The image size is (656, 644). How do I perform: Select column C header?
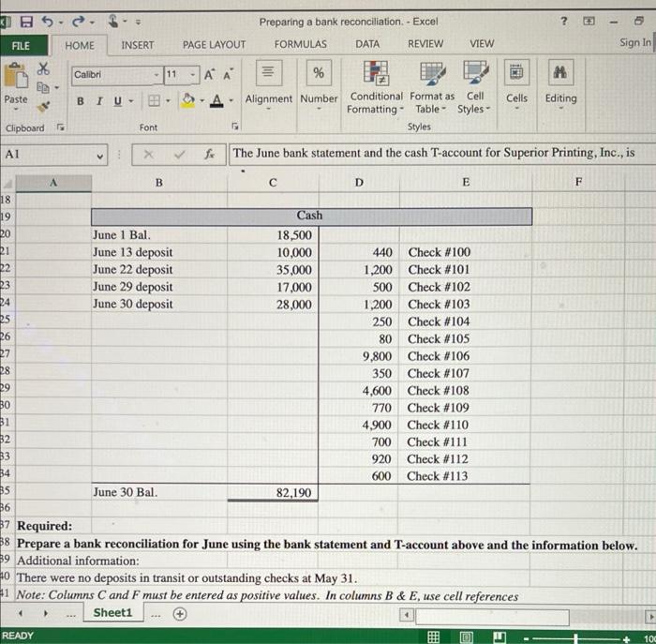coord(273,183)
